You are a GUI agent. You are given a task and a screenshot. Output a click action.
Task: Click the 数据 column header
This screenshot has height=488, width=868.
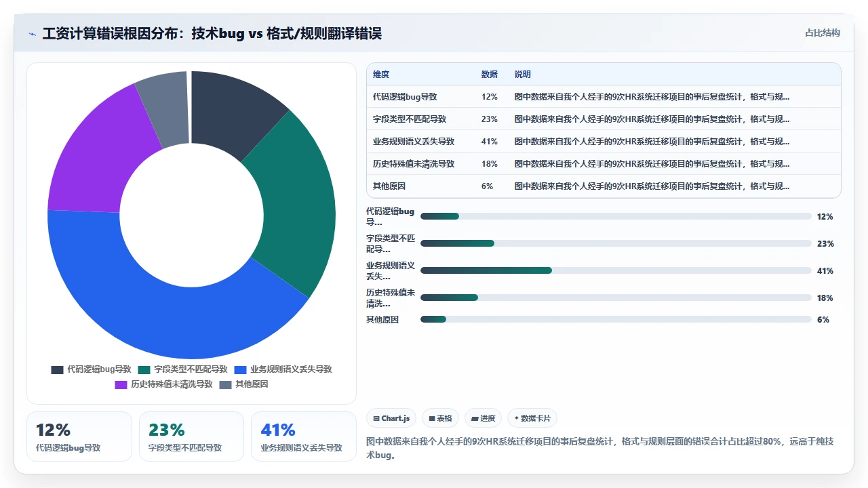click(490, 75)
